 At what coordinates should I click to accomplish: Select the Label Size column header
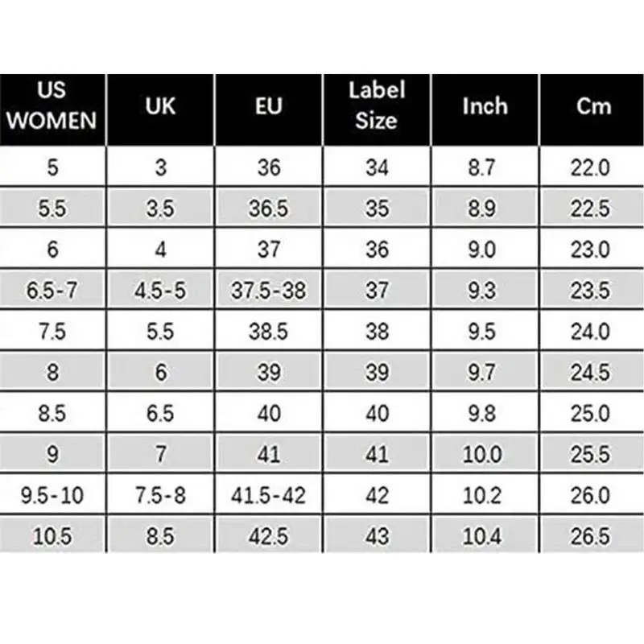(x=376, y=107)
